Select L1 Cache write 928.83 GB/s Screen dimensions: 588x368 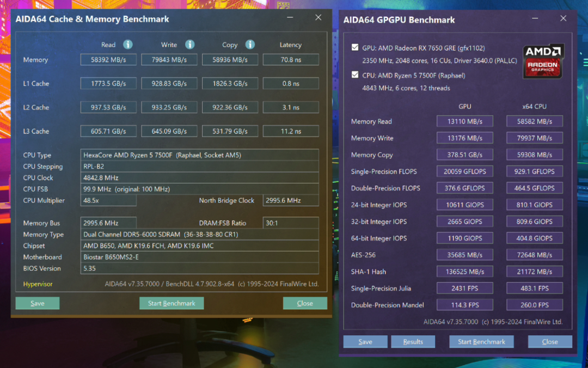pyautogui.click(x=169, y=84)
